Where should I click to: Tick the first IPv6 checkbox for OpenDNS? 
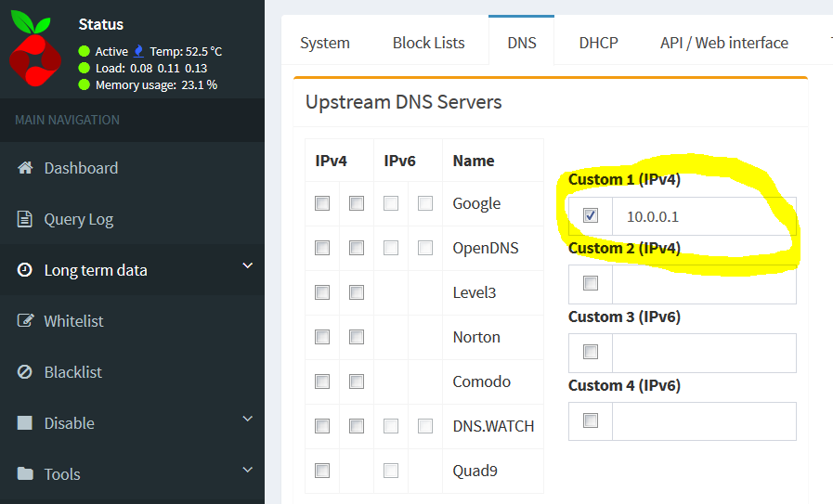391,248
